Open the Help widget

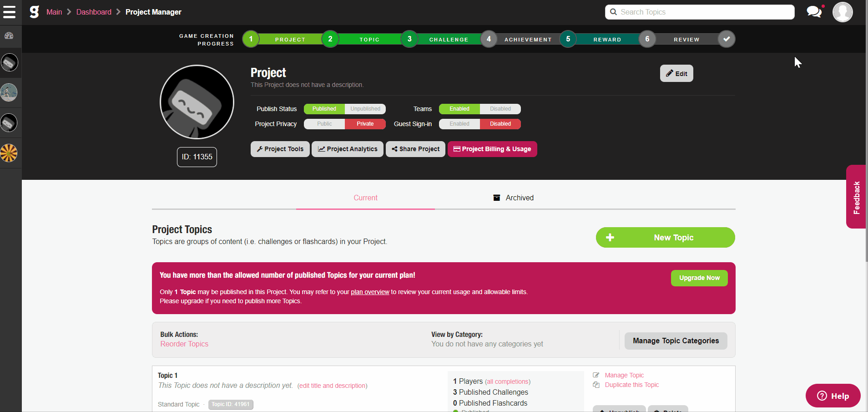[833, 396]
